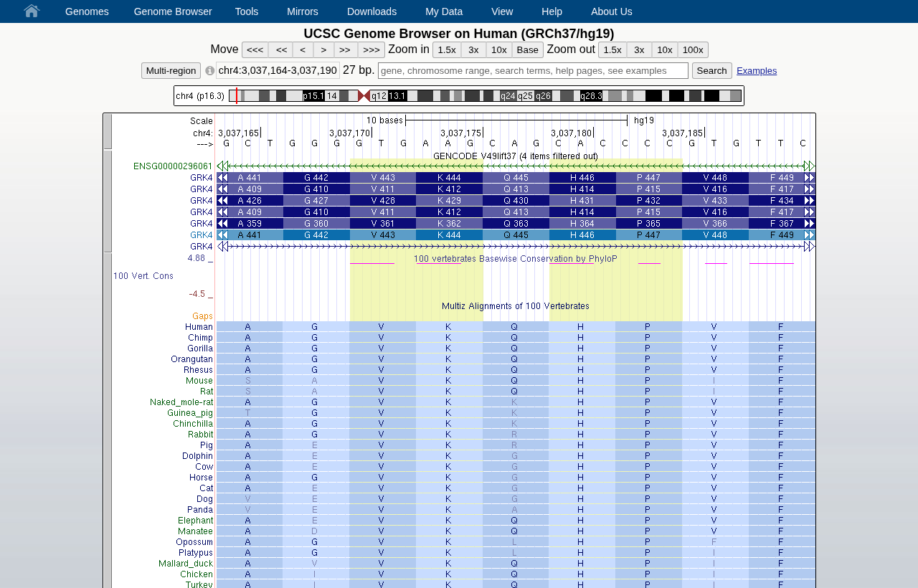This screenshot has height=588, width=918.
Task: Select codon K 429 in GRK4 transcript
Action: pyautogui.click(x=449, y=201)
